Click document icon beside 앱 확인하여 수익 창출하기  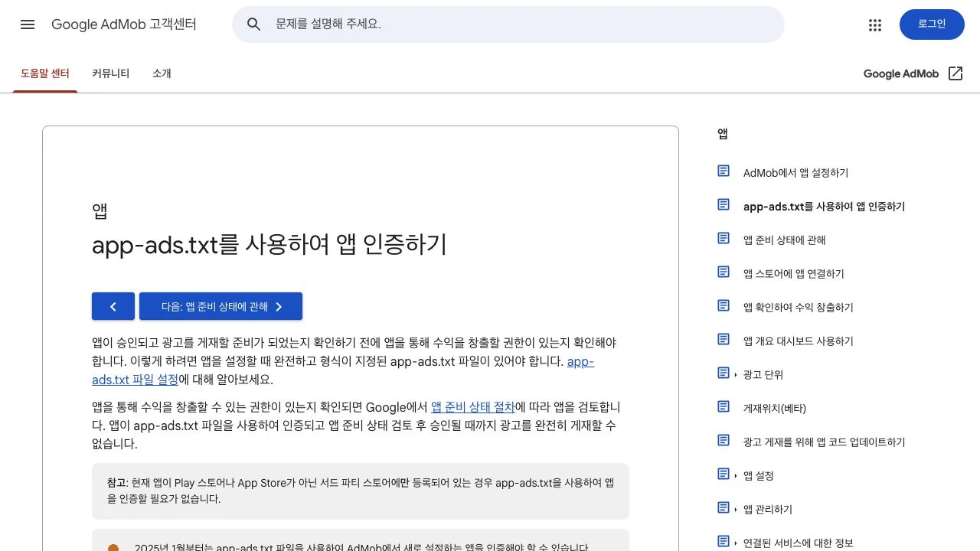point(724,305)
